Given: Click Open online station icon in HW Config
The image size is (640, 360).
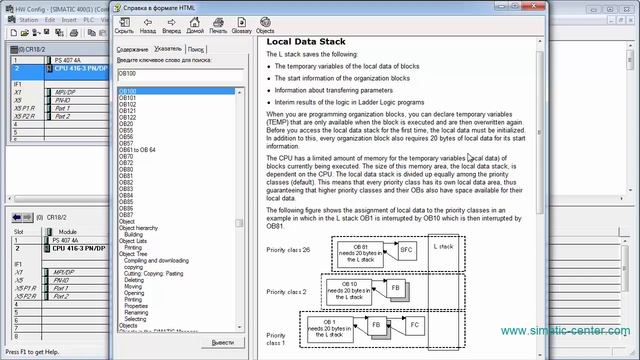Looking at the screenshot, I should coord(36,33).
